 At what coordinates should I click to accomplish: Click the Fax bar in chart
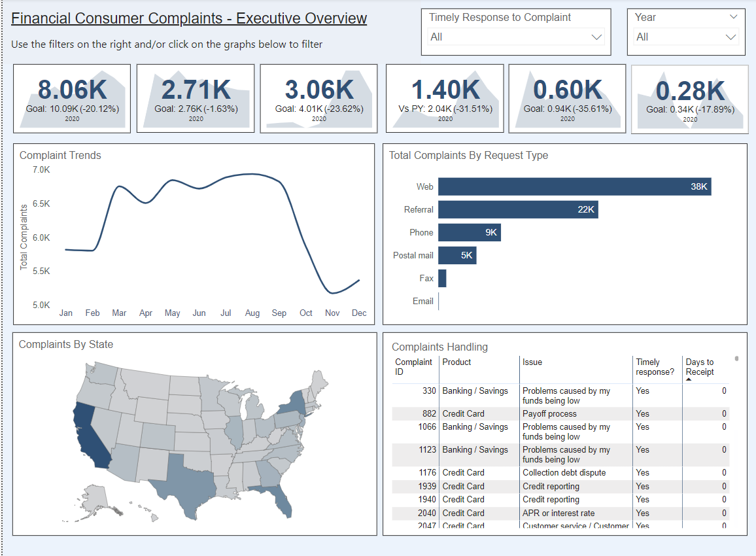click(442, 278)
